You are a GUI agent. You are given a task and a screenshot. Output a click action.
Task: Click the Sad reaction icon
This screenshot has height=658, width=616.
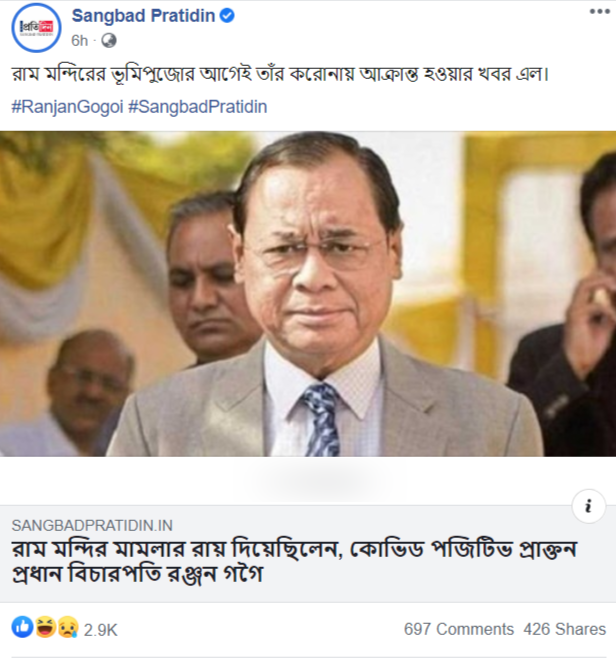click(66, 628)
